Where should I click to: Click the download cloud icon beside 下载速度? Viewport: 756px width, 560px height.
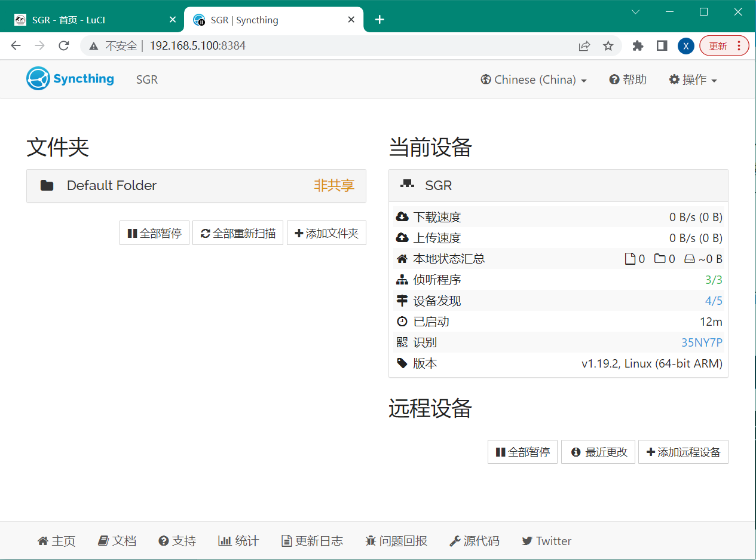402,217
